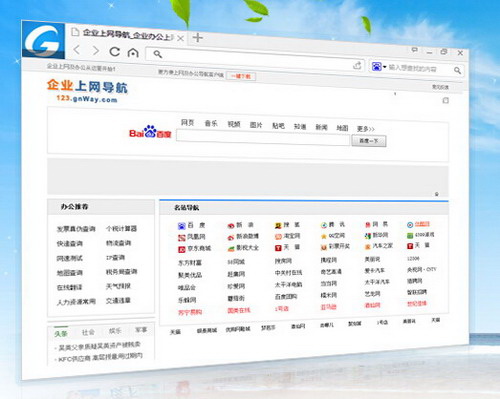Click the G browser logo icon

click(43, 40)
